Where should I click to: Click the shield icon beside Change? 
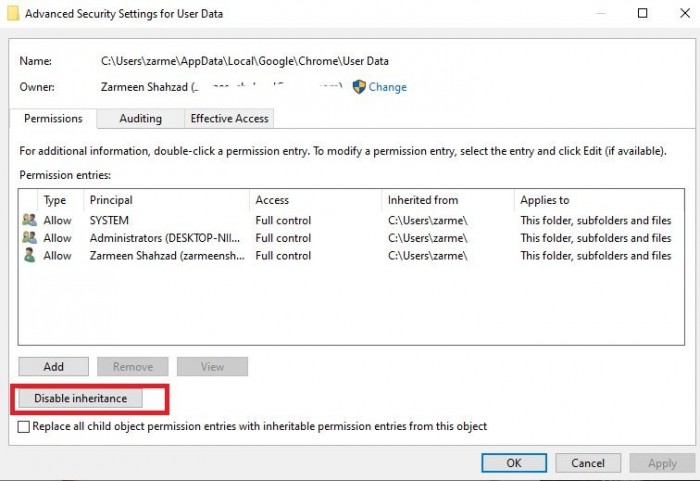pyautogui.click(x=359, y=87)
